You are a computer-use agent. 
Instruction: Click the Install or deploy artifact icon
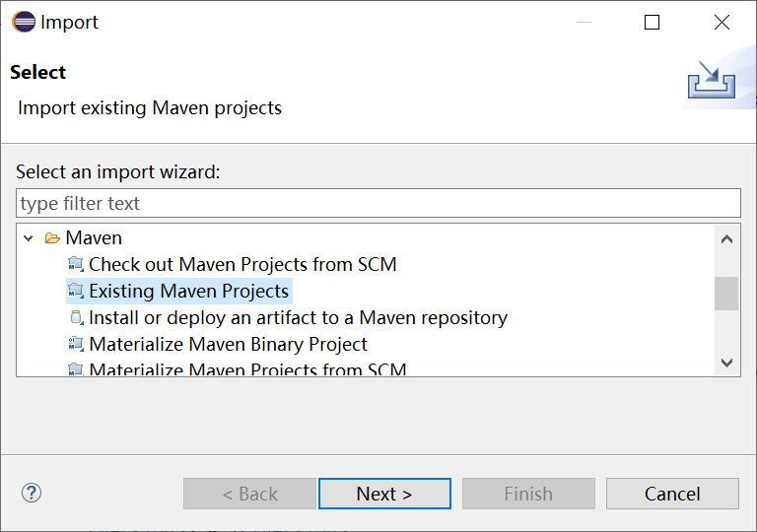click(76, 318)
